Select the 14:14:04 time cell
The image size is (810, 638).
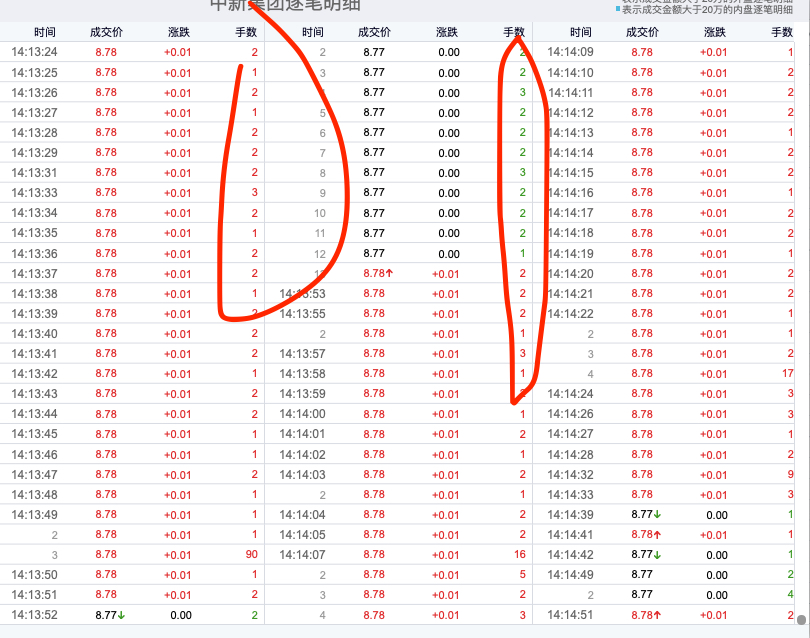[302, 515]
